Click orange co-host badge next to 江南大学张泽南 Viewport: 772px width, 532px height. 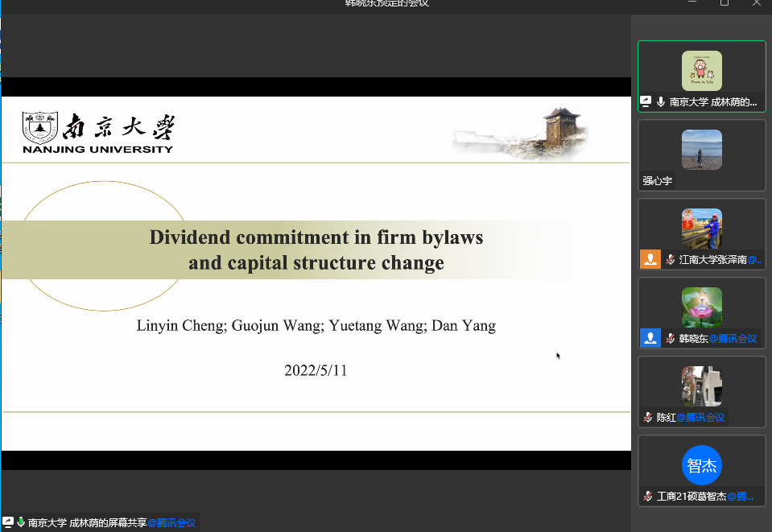click(650, 259)
